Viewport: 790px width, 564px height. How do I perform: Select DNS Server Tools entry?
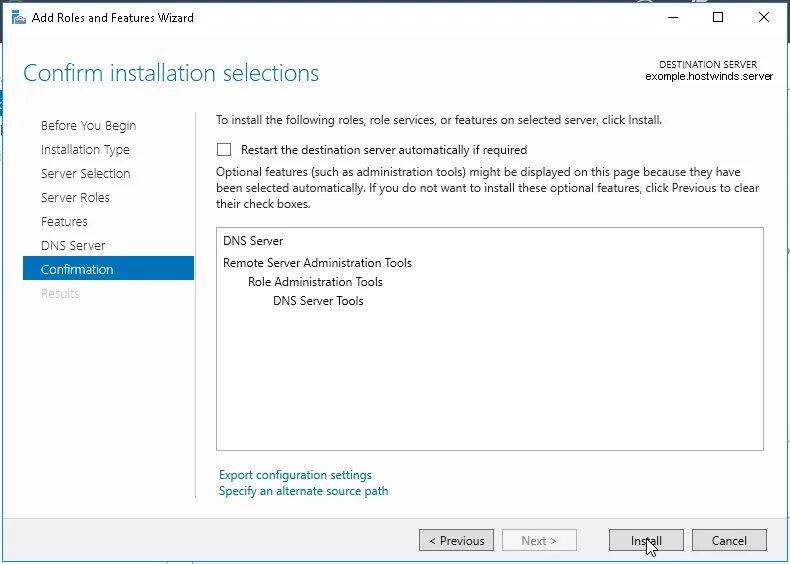point(318,301)
